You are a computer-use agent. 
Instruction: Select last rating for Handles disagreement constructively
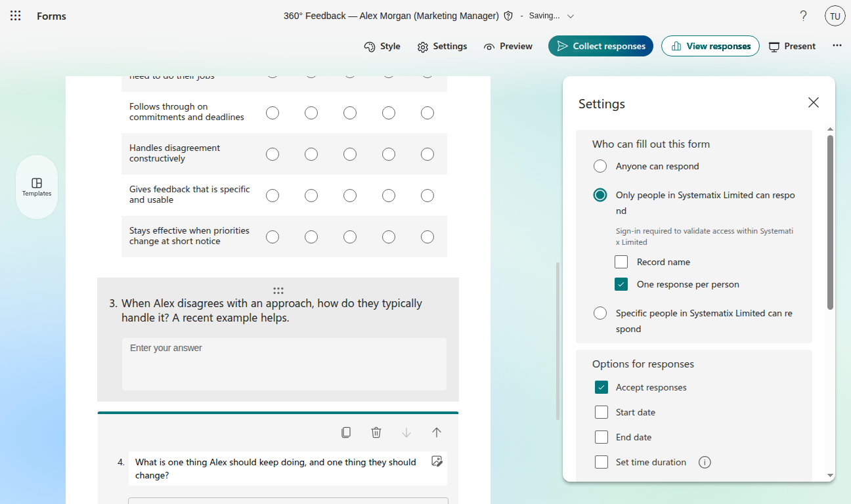coord(427,154)
